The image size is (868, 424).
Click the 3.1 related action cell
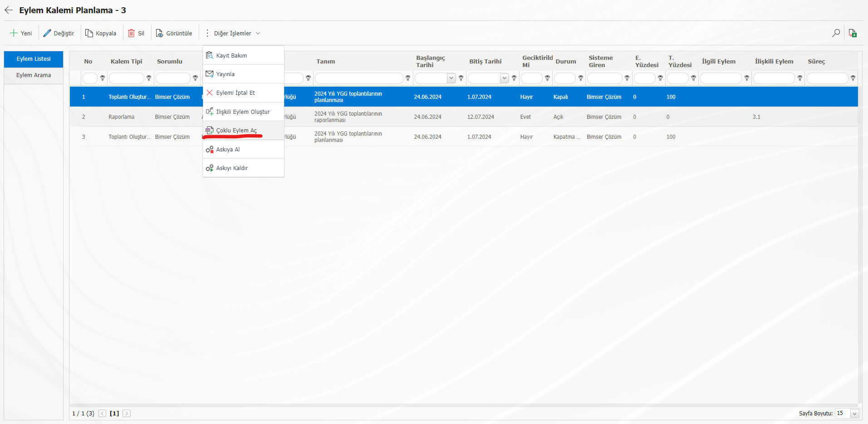pyautogui.click(x=756, y=117)
